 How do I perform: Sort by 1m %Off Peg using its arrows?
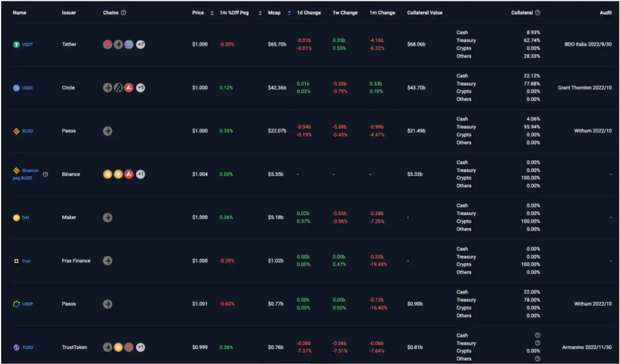click(260, 13)
